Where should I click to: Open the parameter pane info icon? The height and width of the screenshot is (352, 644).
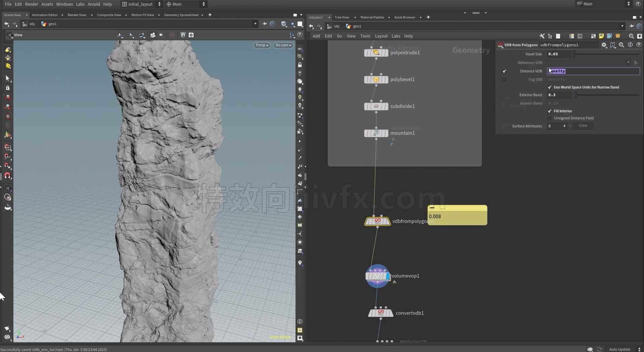pyautogui.click(x=630, y=45)
